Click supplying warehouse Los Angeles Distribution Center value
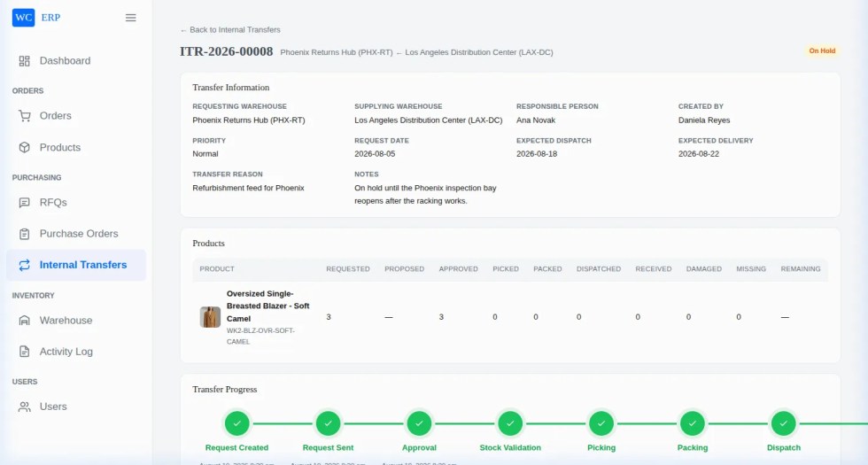 [429, 120]
